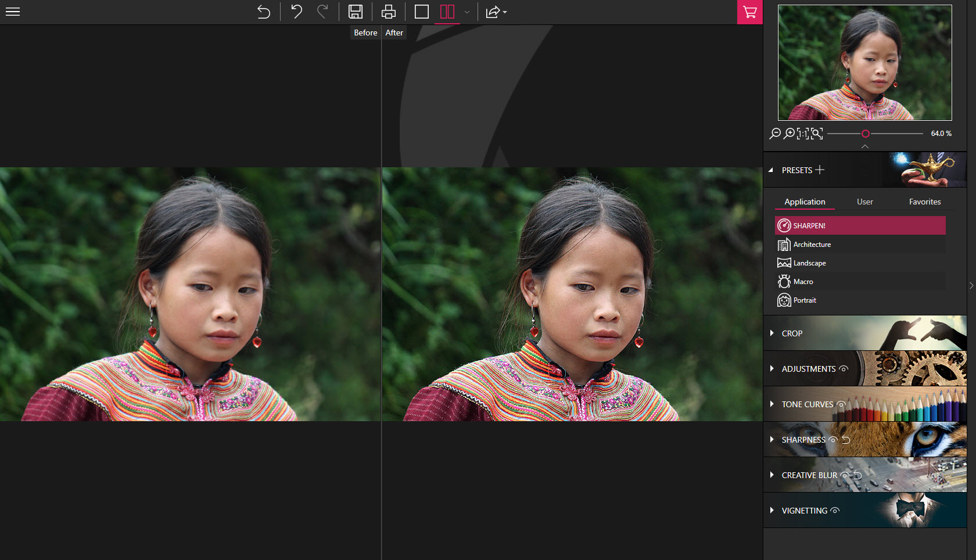The width and height of the screenshot is (976, 560).
Task: Click the save file icon
Action: pyautogui.click(x=356, y=12)
